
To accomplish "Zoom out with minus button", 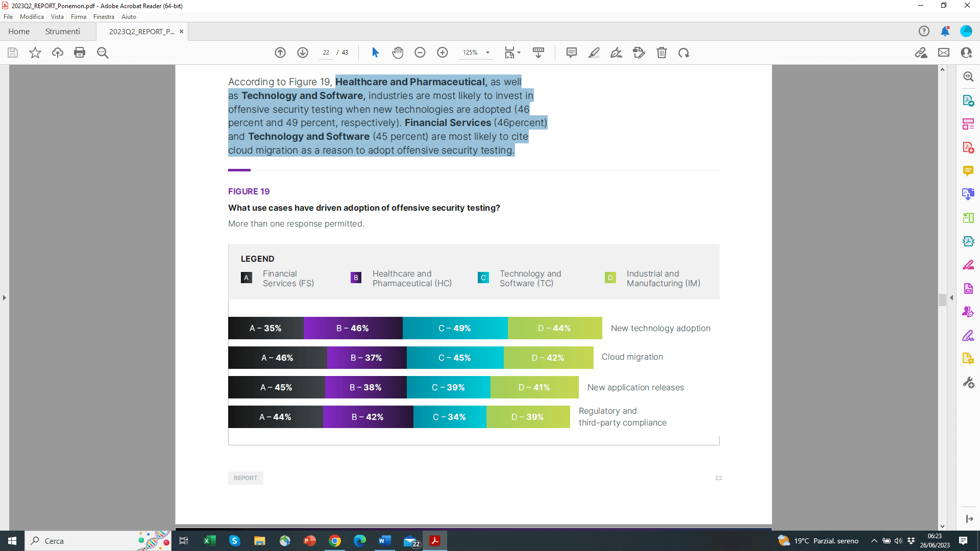I will (x=420, y=53).
